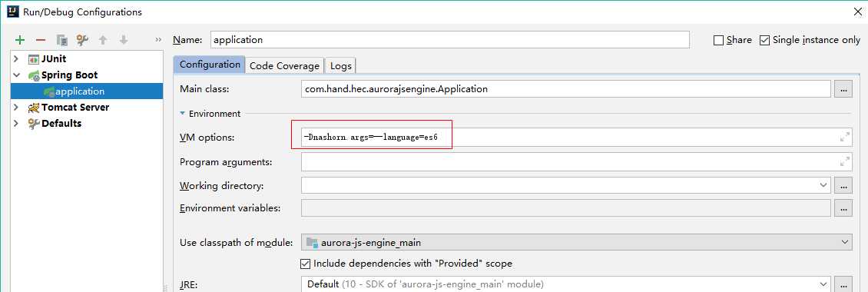Toggle the Share checkbox
Image resolution: width=868 pixels, height=292 pixels.
coord(718,40)
